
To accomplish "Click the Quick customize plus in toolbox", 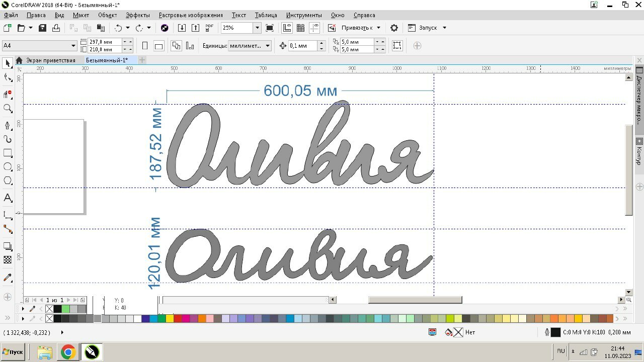I will [8, 297].
